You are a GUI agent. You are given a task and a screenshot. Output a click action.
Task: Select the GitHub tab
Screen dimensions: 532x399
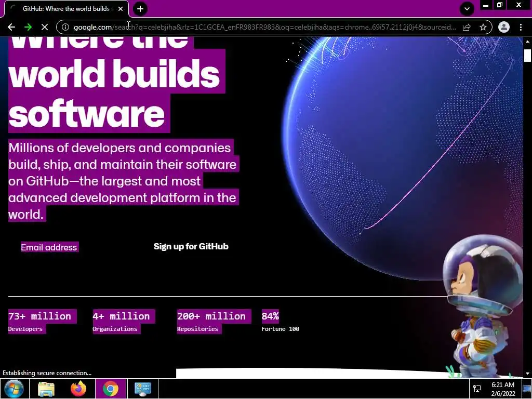[66, 9]
